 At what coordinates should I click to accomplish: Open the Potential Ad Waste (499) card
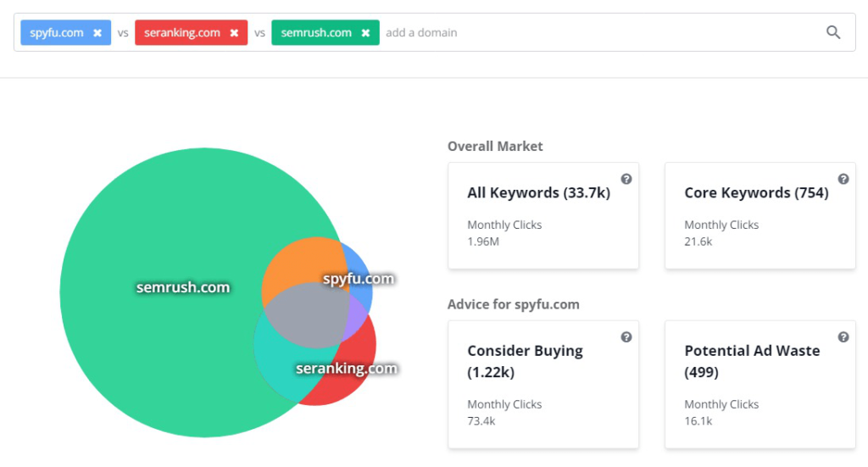pos(760,385)
